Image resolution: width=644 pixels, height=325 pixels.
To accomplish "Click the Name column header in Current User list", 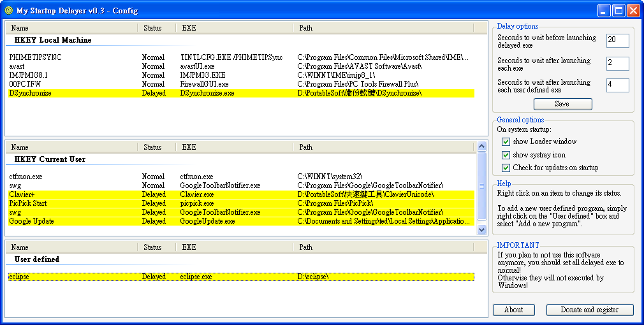I will coord(71,147).
